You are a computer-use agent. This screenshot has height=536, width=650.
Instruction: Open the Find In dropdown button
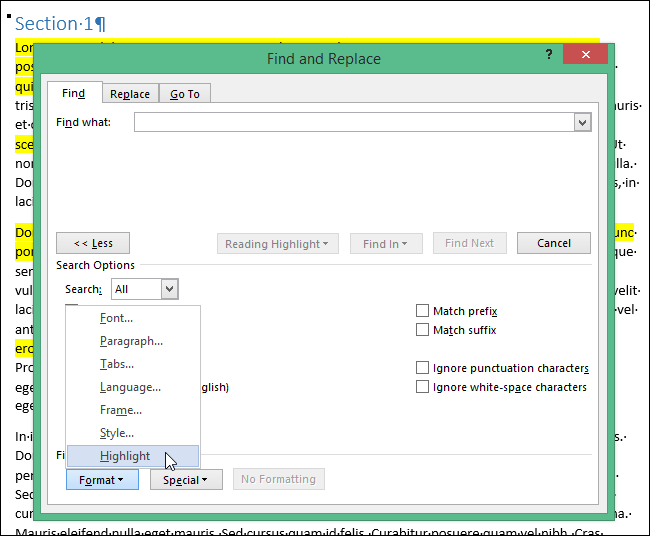point(386,244)
